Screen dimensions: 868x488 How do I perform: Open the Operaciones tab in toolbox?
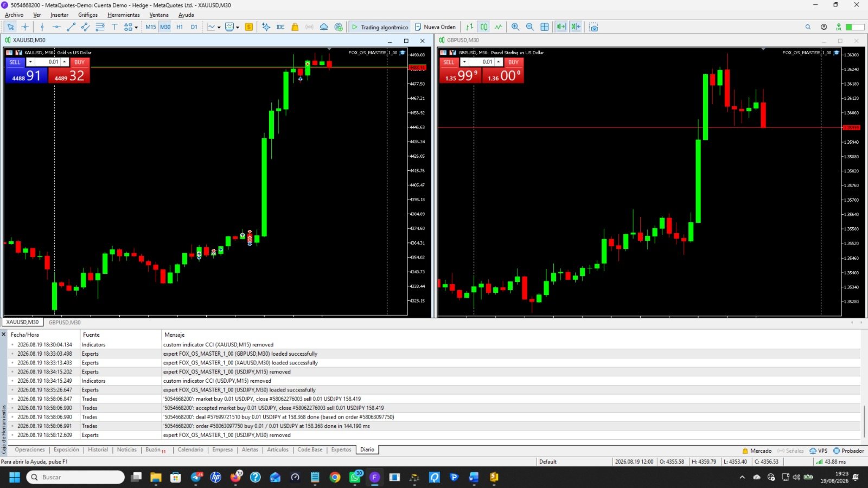pyautogui.click(x=30, y=450)
